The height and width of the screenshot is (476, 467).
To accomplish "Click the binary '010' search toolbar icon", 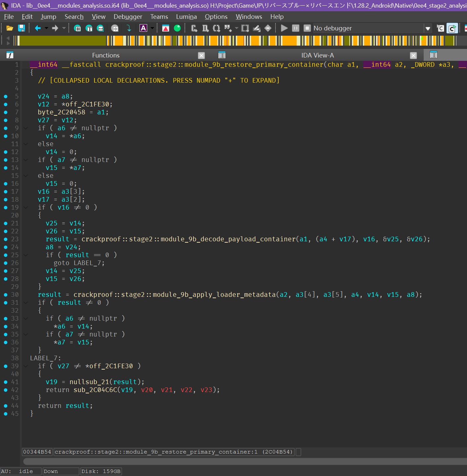I will 100,28.
